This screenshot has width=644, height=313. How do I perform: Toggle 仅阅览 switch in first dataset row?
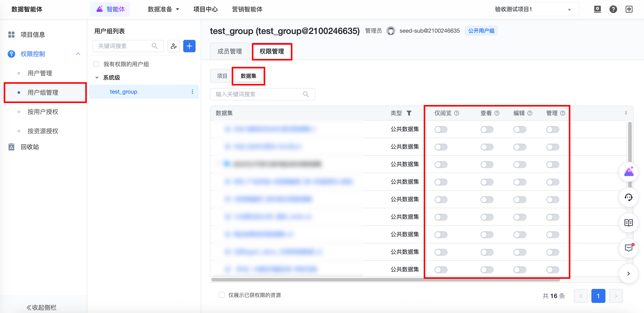point(441,130)
